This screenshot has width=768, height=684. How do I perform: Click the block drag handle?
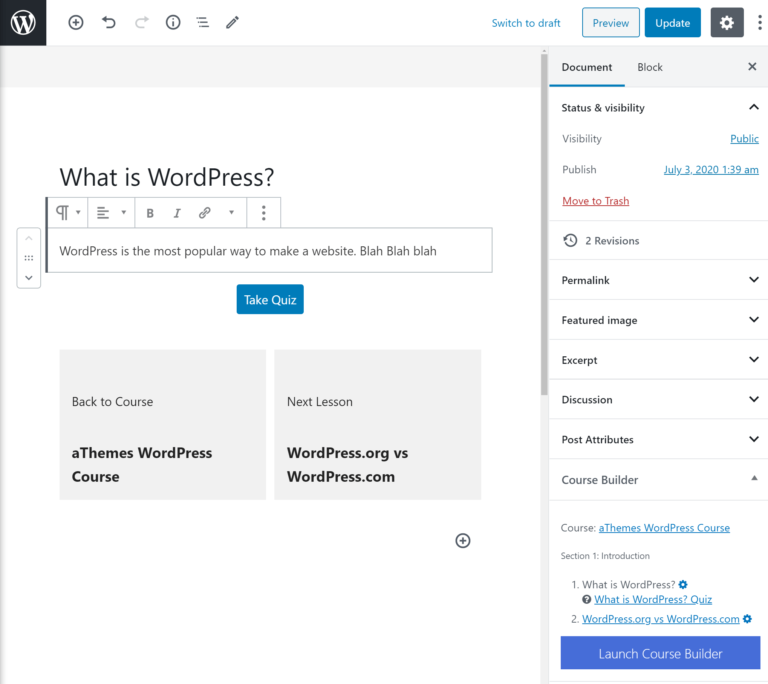coord(29,258)
